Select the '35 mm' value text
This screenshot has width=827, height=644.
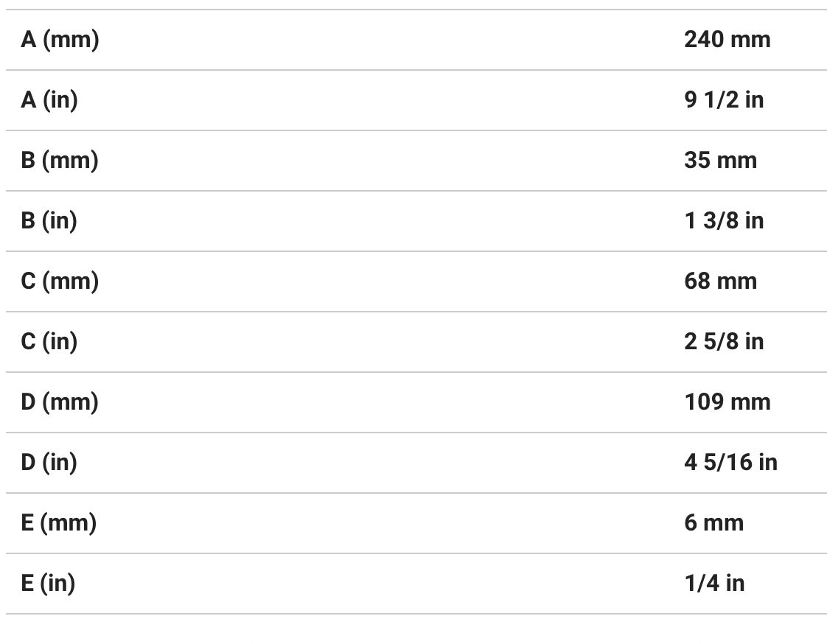point(720,161)
